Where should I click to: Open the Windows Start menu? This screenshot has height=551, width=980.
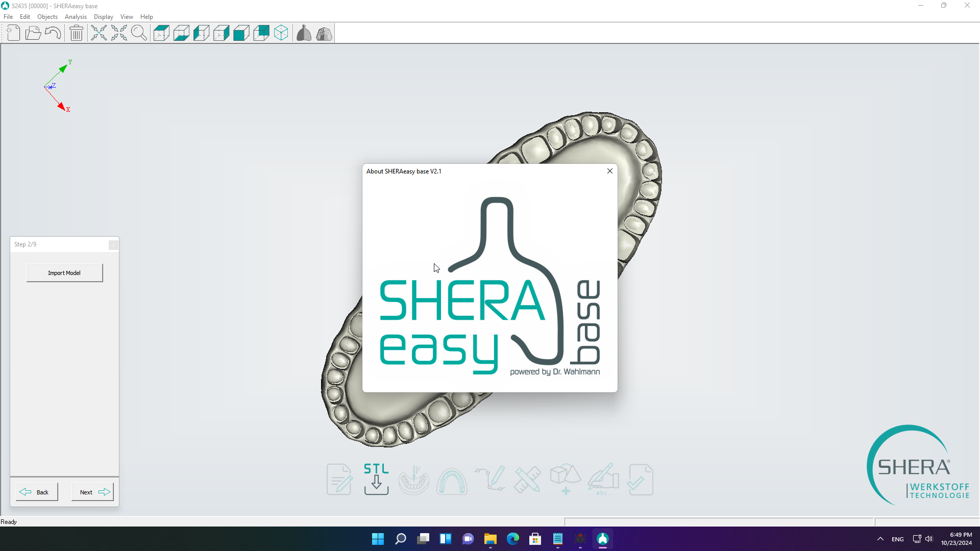click(x=378, y=539)
